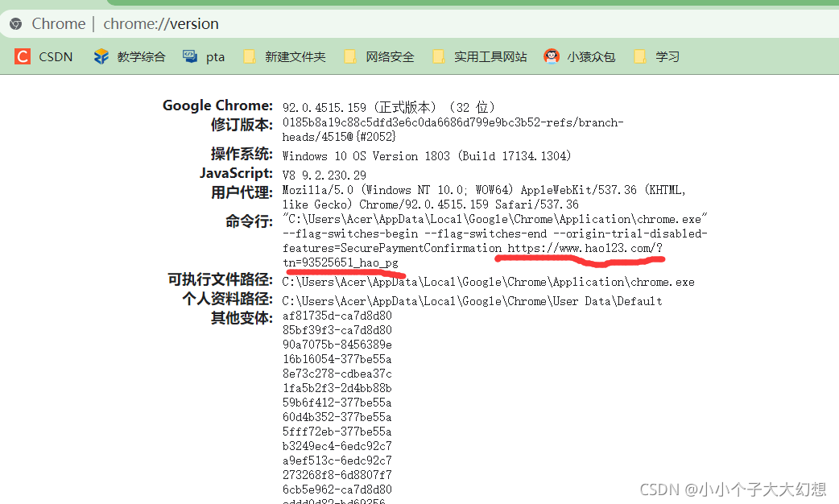Click the 命令行 label
This screenshot has height=504, width=839.
click(x=249, y=221)
